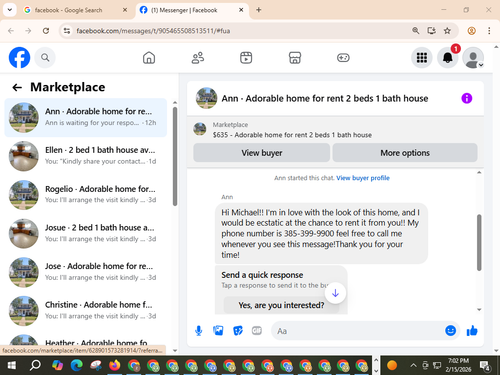
Task: Attach a photo with the image icon
Action: [x=218, y=331]
